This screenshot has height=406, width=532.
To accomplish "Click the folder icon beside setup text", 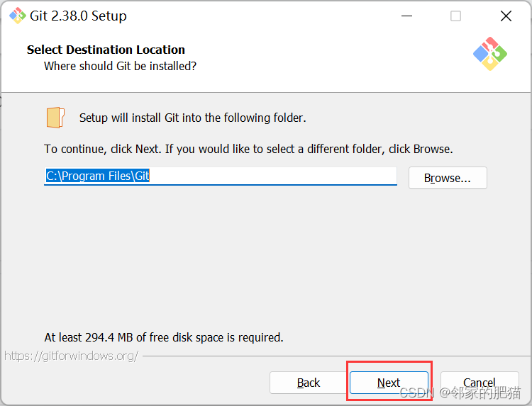I will click(55, 117).
